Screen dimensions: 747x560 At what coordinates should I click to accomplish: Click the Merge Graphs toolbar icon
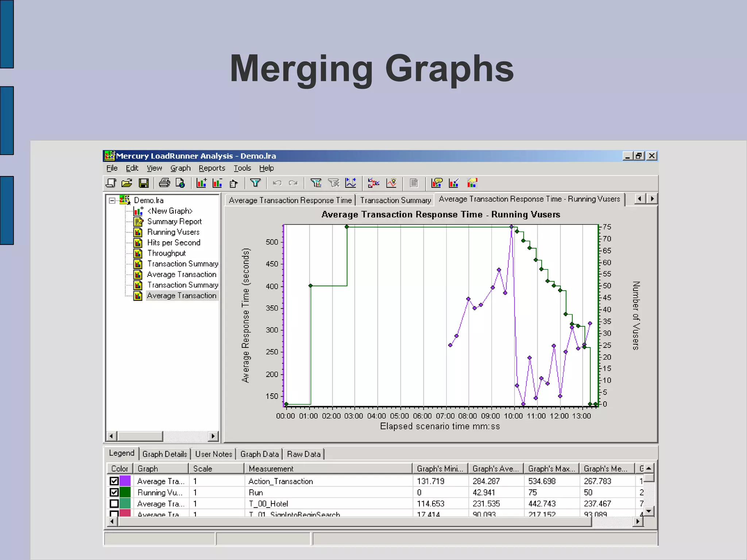pos(373,183)
